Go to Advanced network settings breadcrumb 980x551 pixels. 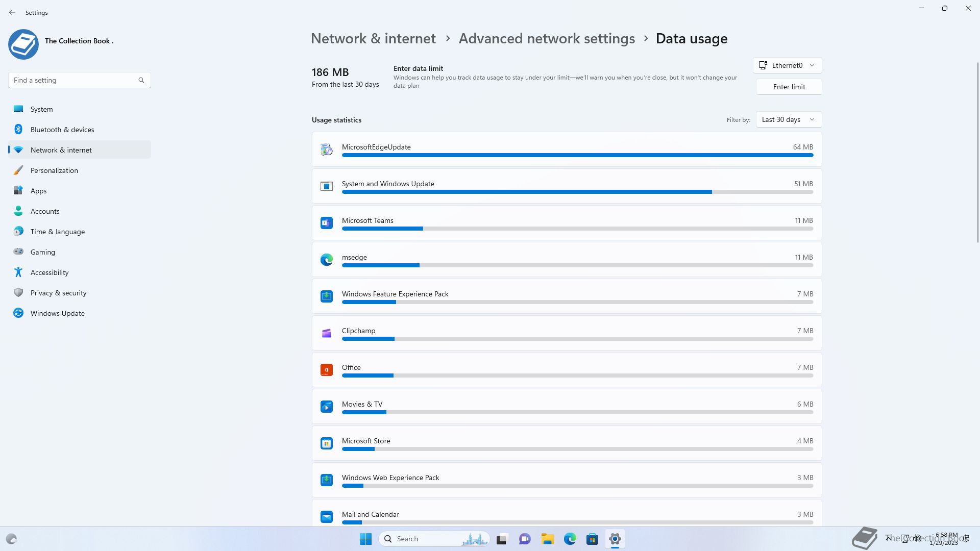coord(547,39)
